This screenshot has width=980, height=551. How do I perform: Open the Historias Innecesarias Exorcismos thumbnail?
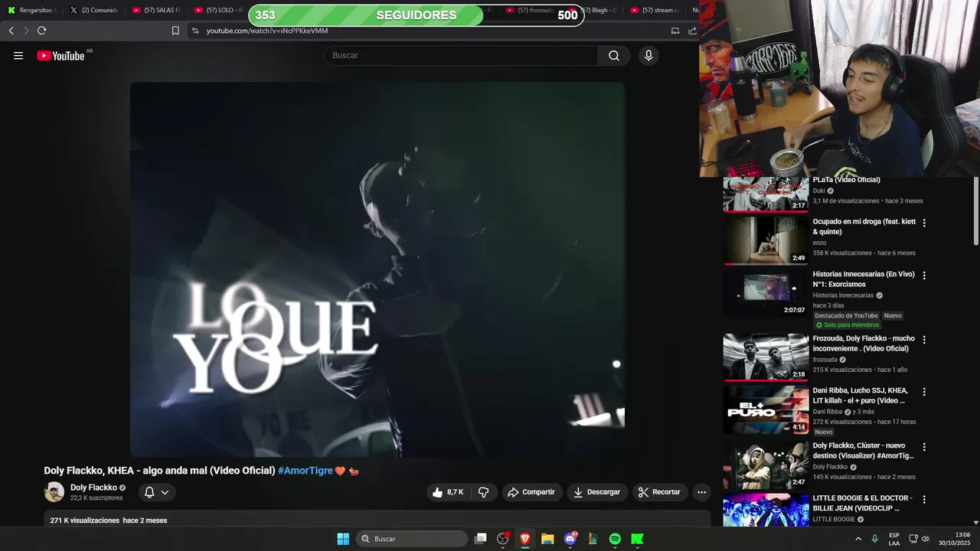pos(766,292)
